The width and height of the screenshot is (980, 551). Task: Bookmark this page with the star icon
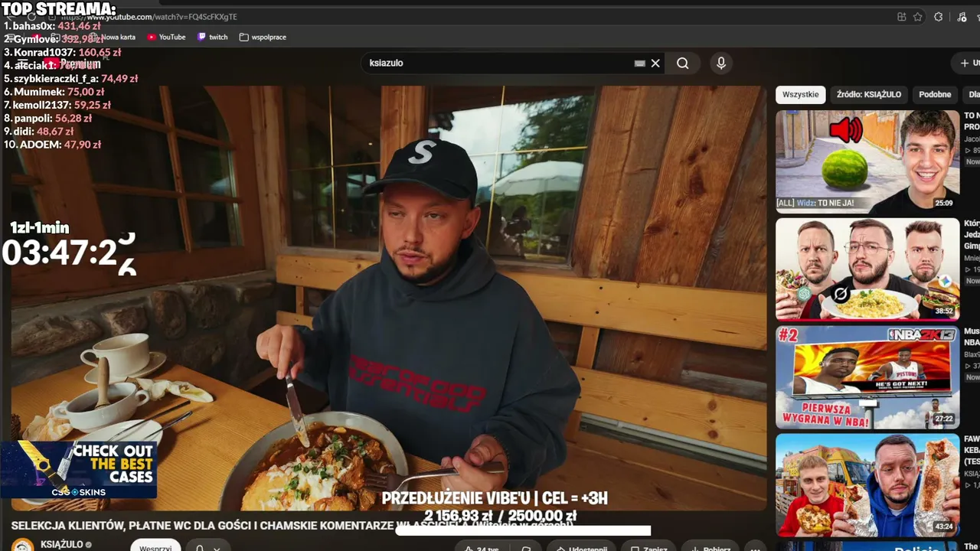[917, 17]
